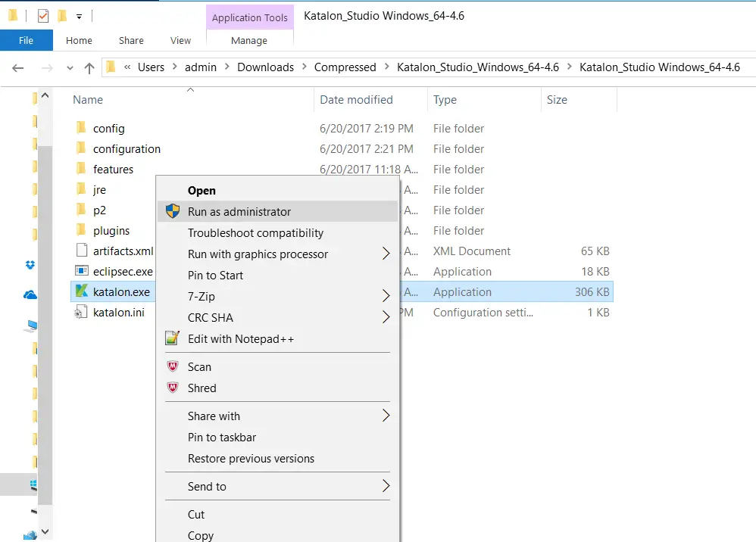Click the folder icon in address bar

(x=111, y=67)
